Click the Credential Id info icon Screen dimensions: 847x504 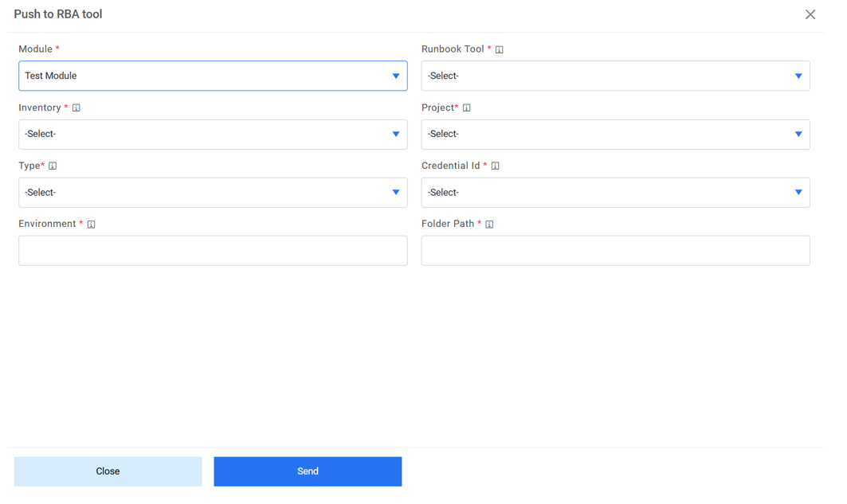click(x=495, y=166)
